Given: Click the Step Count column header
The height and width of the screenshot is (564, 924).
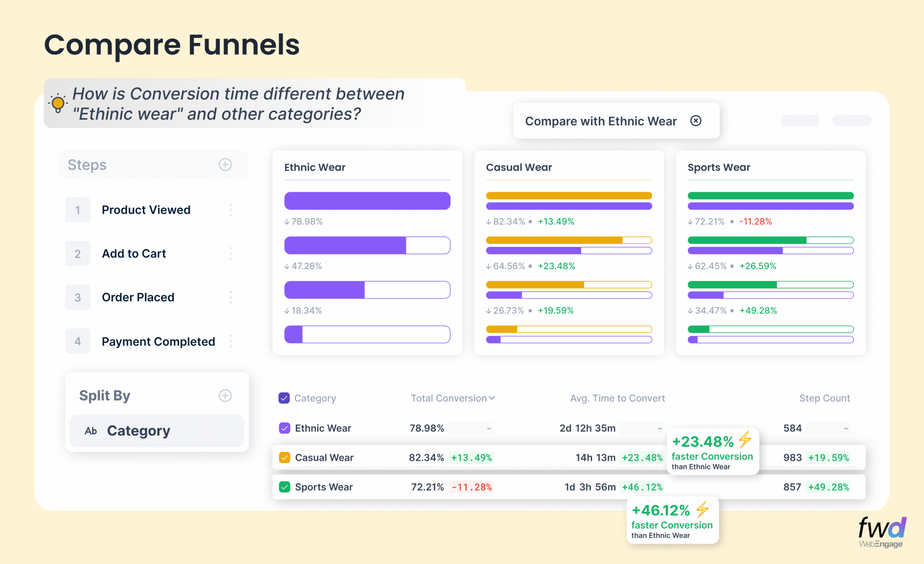Looking at the screenshot, I should [824, 398].
